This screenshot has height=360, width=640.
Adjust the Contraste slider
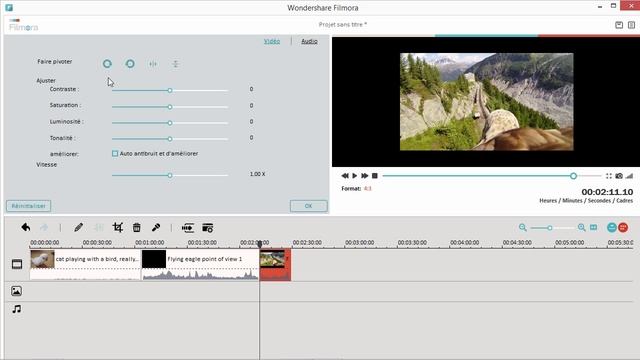coord(170,90)
